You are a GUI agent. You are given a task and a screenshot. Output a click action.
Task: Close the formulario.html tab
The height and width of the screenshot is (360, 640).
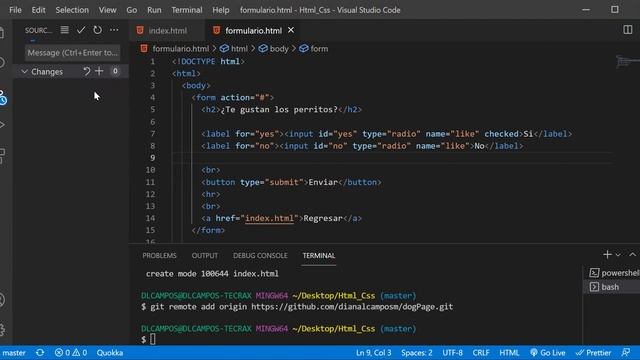291,30
